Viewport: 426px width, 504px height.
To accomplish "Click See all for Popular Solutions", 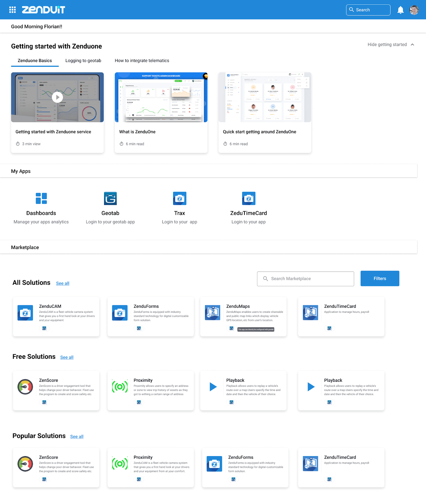I will point(77,437).
